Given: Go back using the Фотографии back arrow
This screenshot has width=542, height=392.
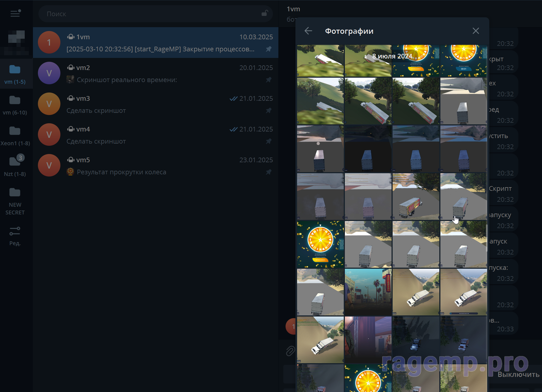Looking at the screenshot, I should (308, 31).
